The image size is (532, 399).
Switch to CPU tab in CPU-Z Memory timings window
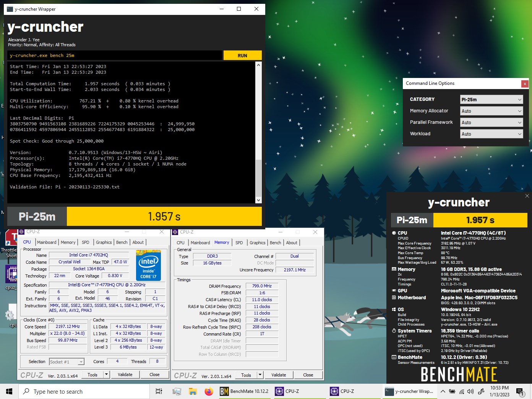coord(181,243)
